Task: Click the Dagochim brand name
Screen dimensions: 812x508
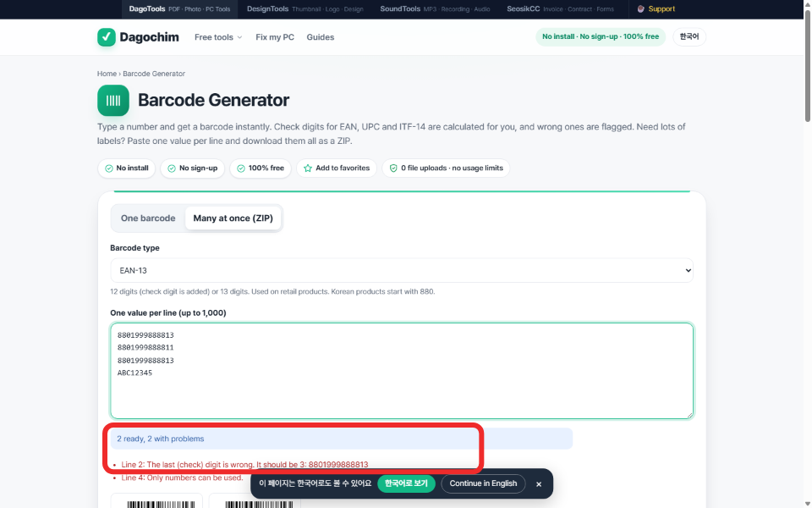Action: [x=149, y=37]
